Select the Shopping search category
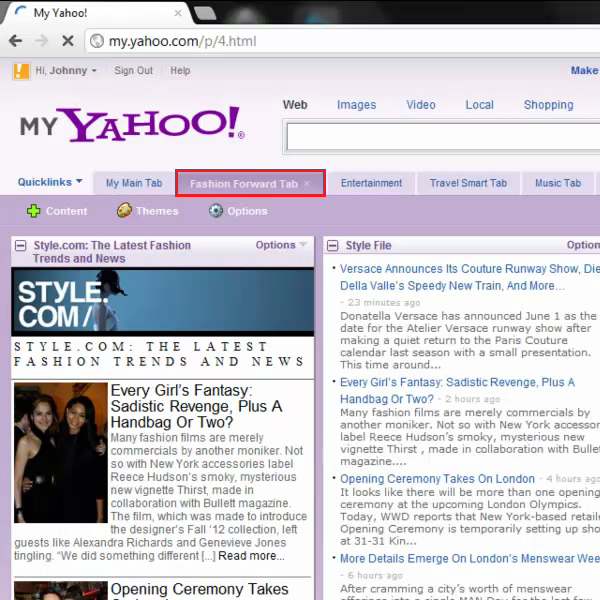This screenshot has width=600, height=600. [549, 105]
